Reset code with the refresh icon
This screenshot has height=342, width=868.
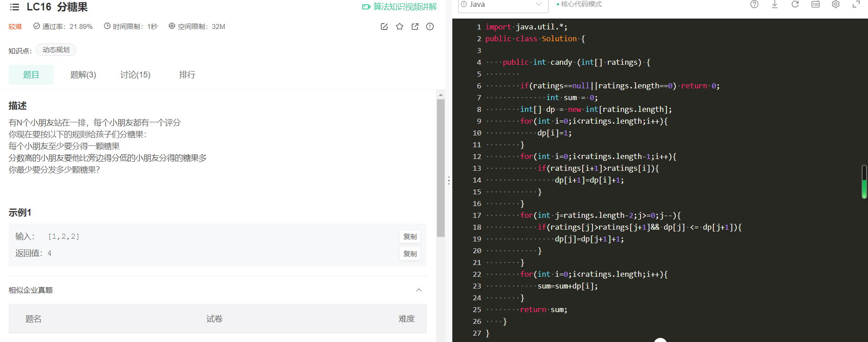[x=795, y=4]
